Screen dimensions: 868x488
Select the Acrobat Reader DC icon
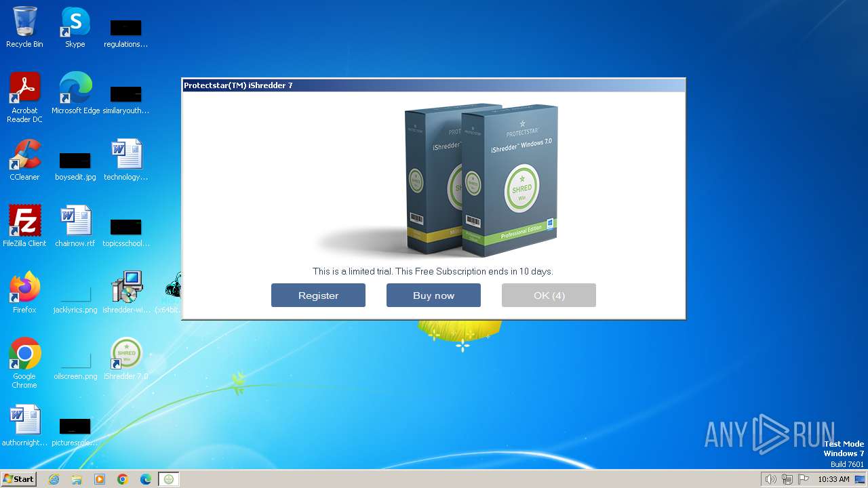coord(24,98)
